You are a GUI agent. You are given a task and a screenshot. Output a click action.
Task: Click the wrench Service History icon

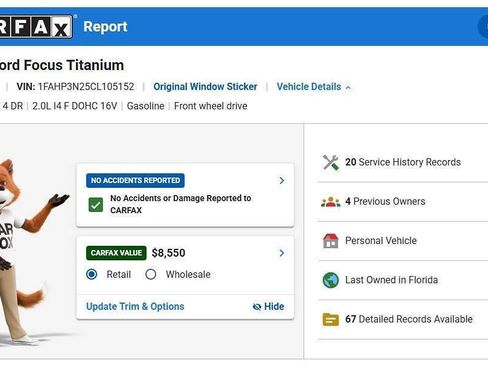click(331, 162)
